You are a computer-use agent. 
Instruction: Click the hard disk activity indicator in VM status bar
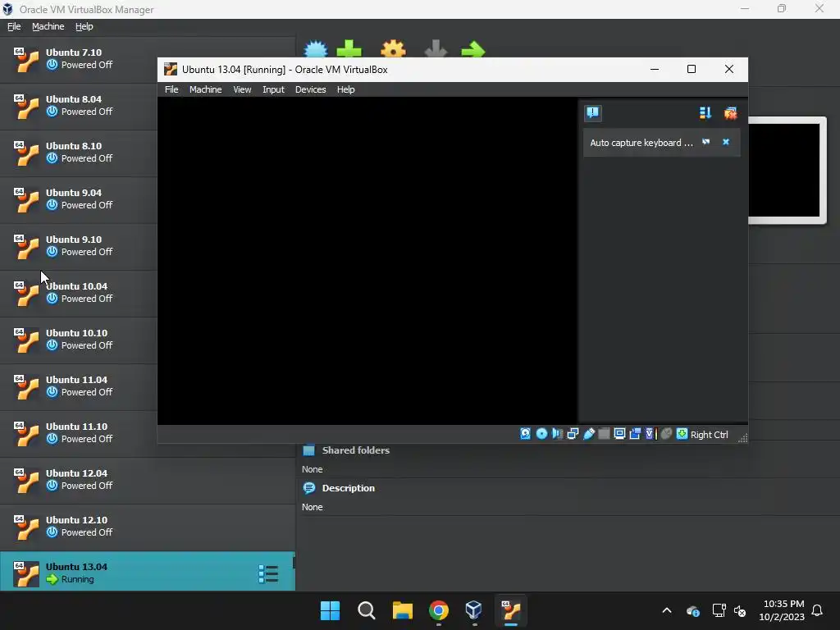[526, 434]
